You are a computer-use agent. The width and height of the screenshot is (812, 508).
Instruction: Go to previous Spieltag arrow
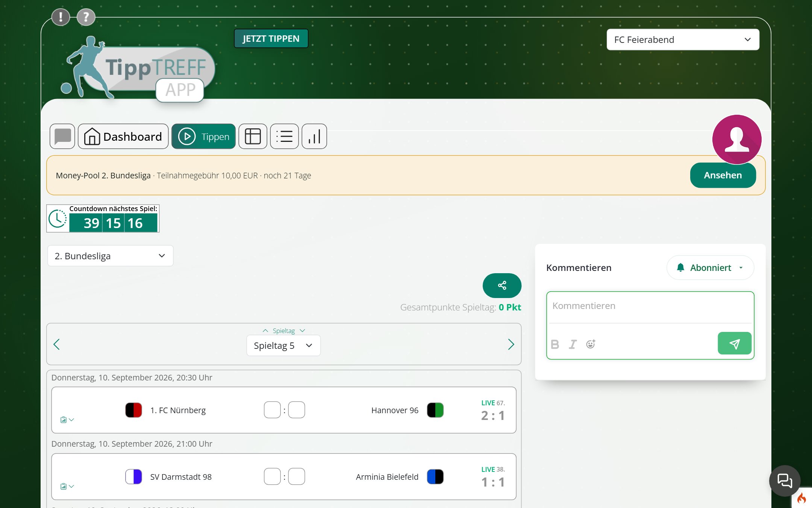(x=57, y=344)
